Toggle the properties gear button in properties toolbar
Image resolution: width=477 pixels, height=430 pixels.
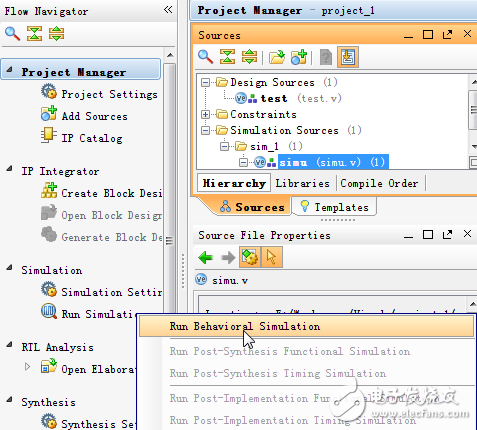coord(250,257)
